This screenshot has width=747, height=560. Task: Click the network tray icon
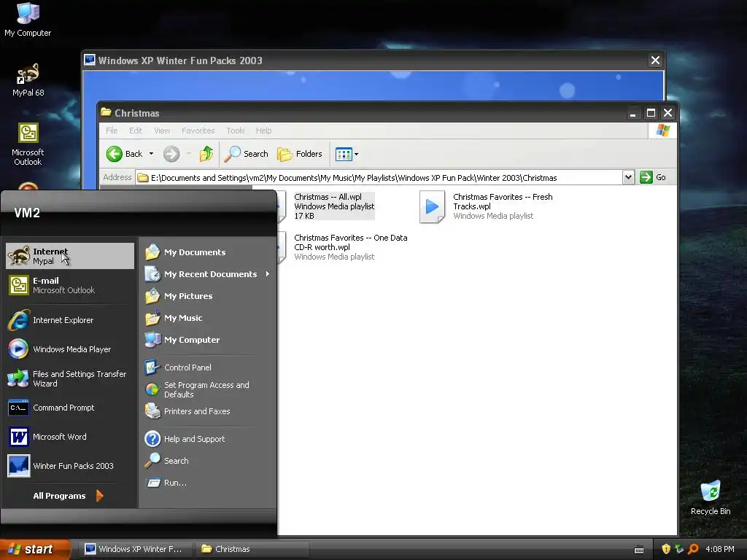(x=679, y=549)
